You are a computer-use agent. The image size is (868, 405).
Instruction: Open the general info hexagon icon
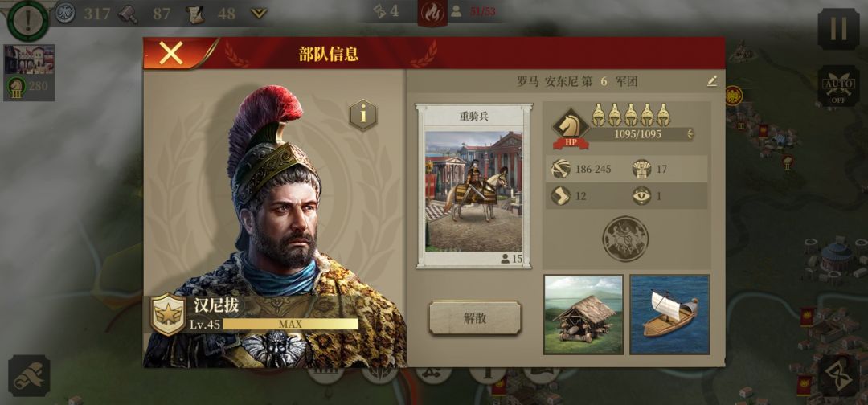coord(363,115)
